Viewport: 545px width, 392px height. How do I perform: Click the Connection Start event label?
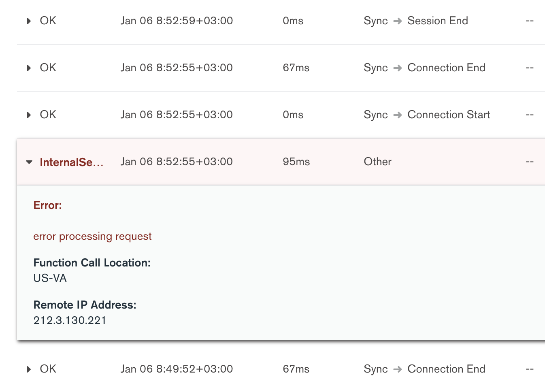click(449, 115)
